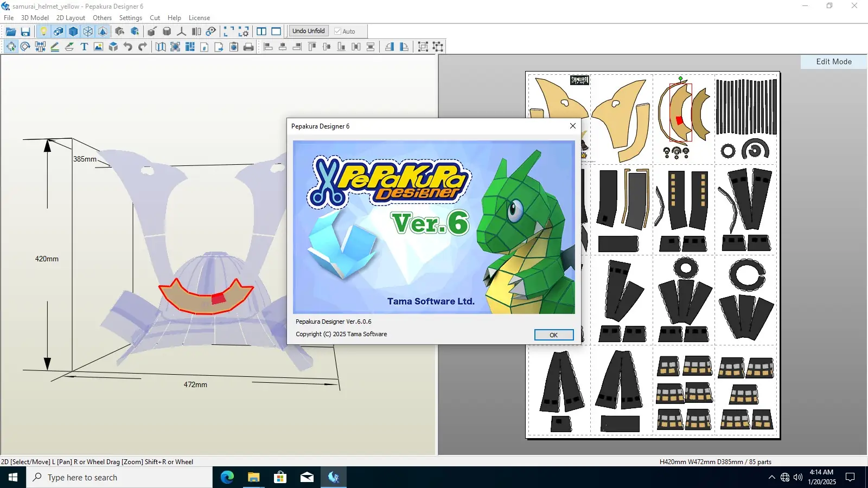Select the text T tool
The height and width of the screenshot is (488, 868).
pos(84,47)
